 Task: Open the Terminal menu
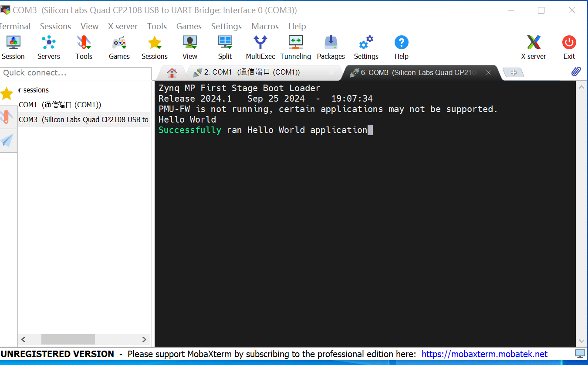click(15, 26)
